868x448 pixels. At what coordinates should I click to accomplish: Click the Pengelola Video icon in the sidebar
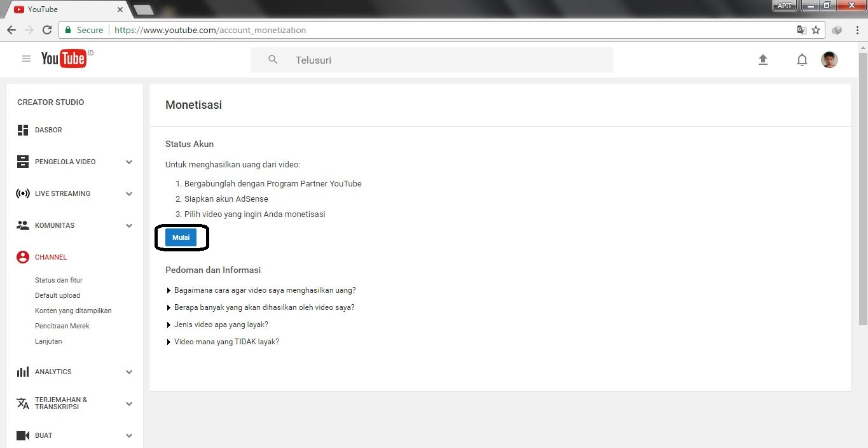[22, 162]
